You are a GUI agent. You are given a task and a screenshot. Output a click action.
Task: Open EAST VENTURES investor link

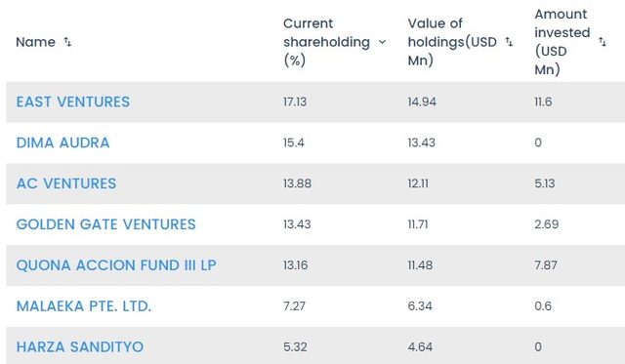(x=73, y=101)
